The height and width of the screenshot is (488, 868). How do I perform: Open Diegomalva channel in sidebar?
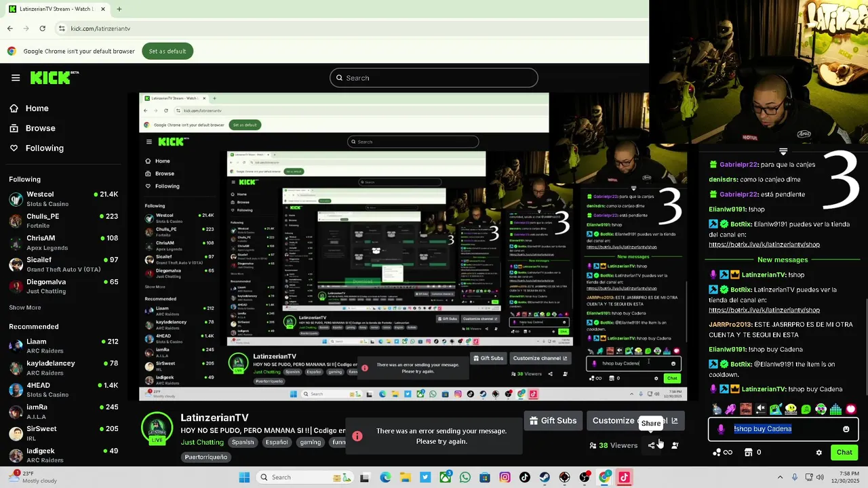64,285
